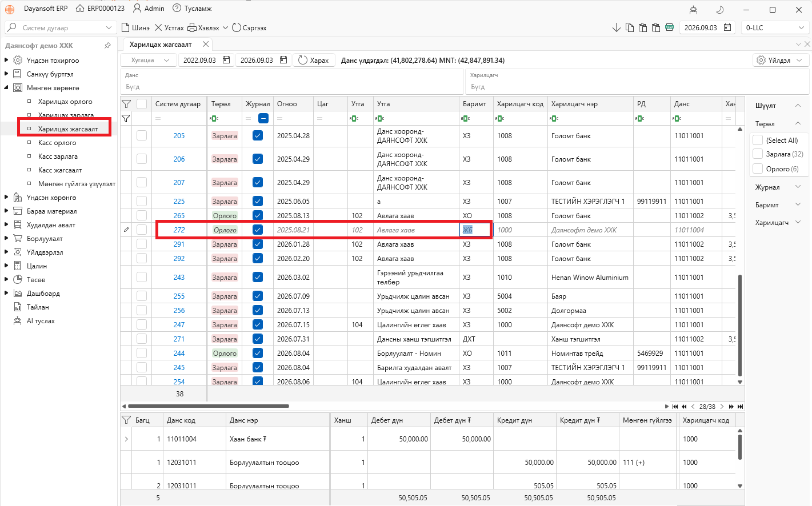Image resolution: width=812 pixels, height=506 pixels.
Task: Open calendar picker for the 2026.09.03 end date filter
Action: [x=283, y=60]
